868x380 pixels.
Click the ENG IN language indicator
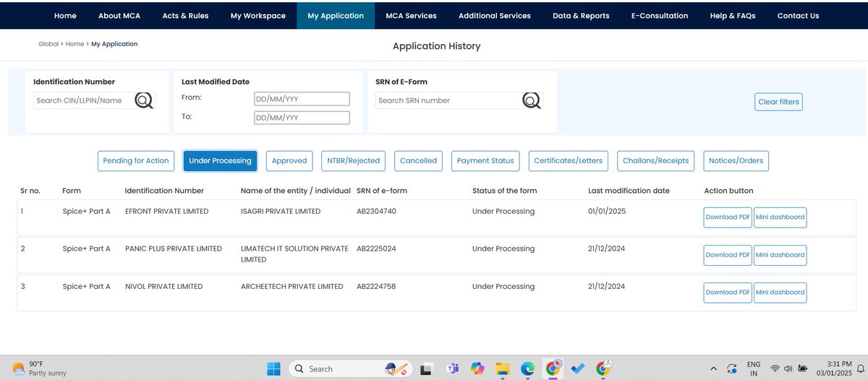click(754, 368)
